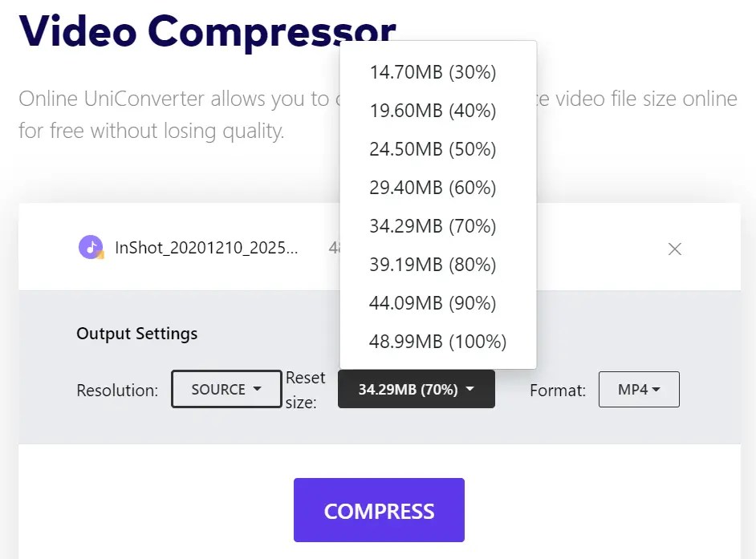Select 39.19MB (80%) compression size
Screen dimensions: 756x559
pyautogui.click(x=433, y=265)
